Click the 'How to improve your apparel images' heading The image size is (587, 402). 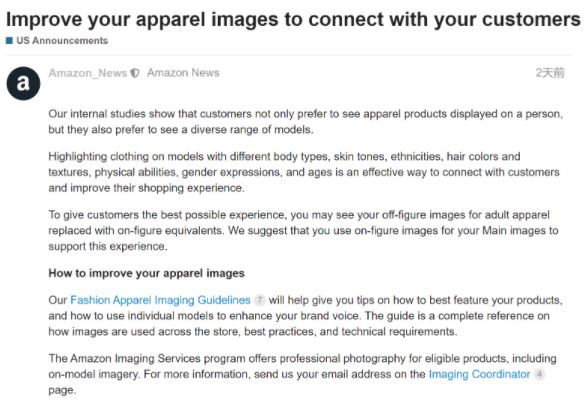[146, 273]
